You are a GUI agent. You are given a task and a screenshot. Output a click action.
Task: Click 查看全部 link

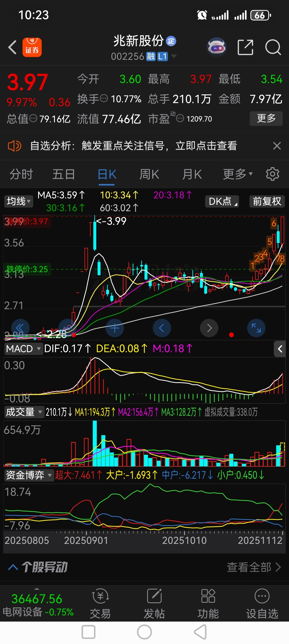(254, 567)
